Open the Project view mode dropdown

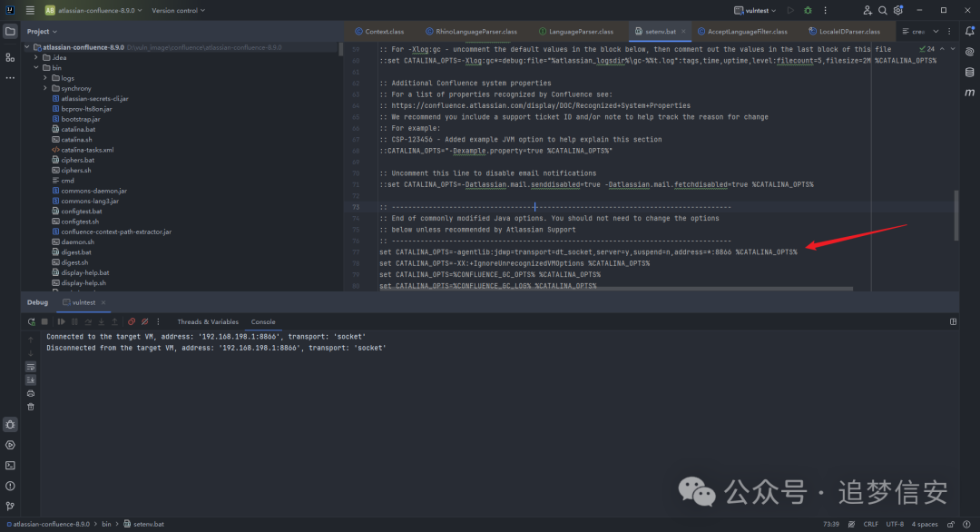[42, 31]
